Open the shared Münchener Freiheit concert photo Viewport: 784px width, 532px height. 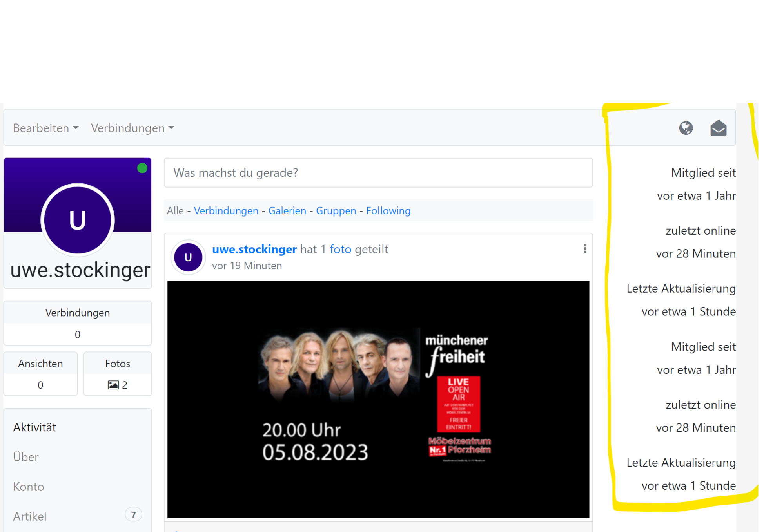(x=378, y=400)
